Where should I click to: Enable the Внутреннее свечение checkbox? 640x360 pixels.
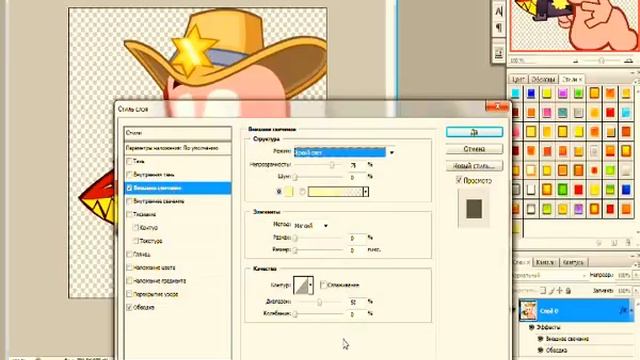pos(129,201)
